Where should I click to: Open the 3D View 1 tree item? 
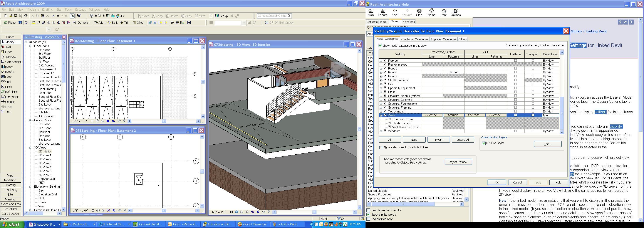tap(45, 155)
